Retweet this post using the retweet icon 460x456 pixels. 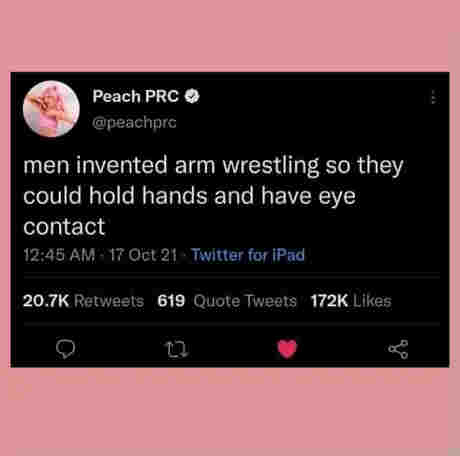177,349
